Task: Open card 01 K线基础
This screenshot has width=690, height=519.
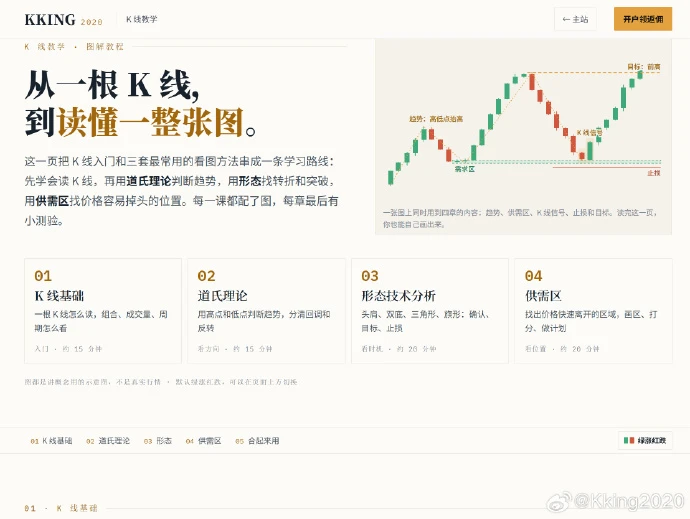Action: point(103,311)
